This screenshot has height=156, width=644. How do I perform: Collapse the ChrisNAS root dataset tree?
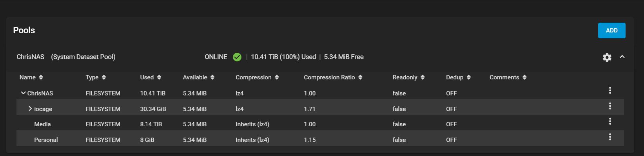point(23,93)
